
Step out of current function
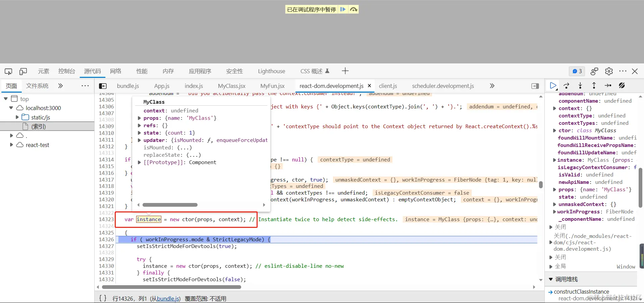594,86
